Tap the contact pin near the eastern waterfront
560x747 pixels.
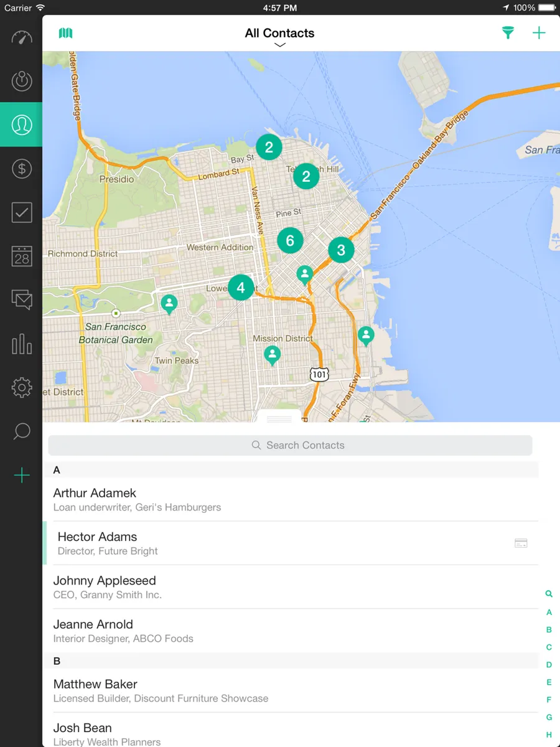coord(366,336)
